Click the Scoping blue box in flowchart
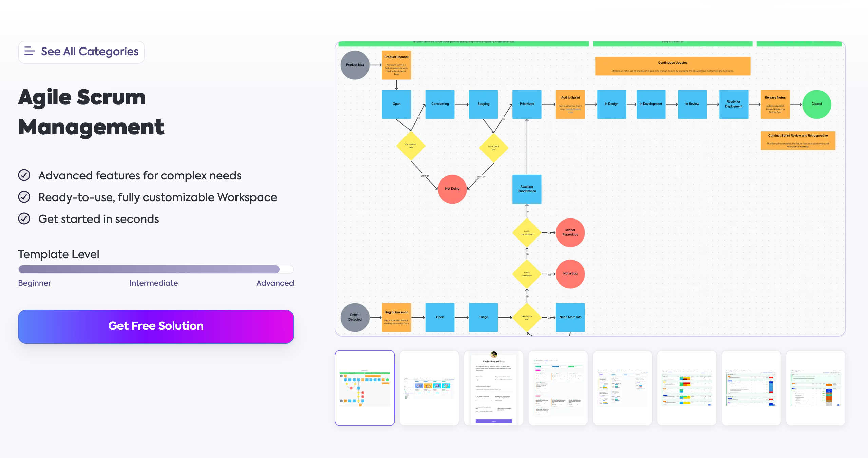Screen dimensions: 868x458 pos(483,104)
